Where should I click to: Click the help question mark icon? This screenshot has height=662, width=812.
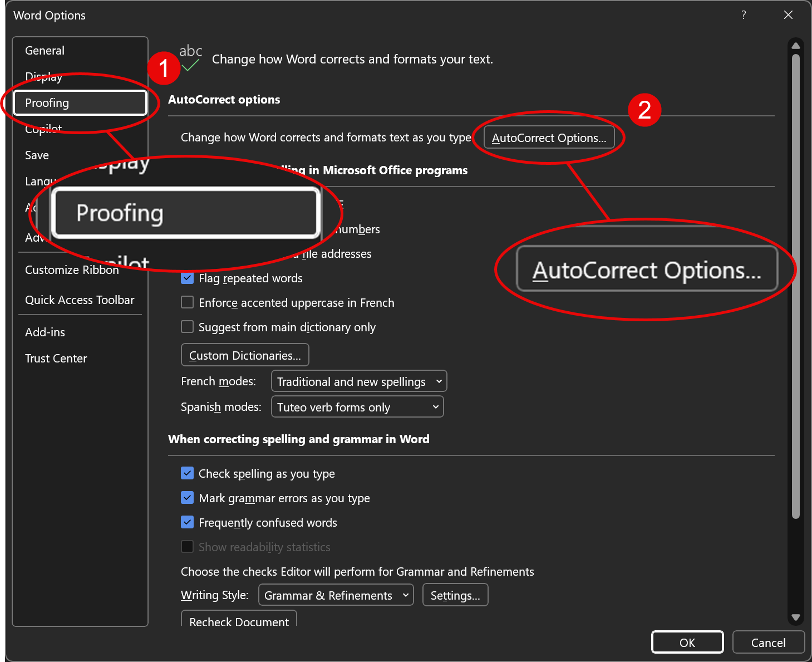(x=744, y=15)
